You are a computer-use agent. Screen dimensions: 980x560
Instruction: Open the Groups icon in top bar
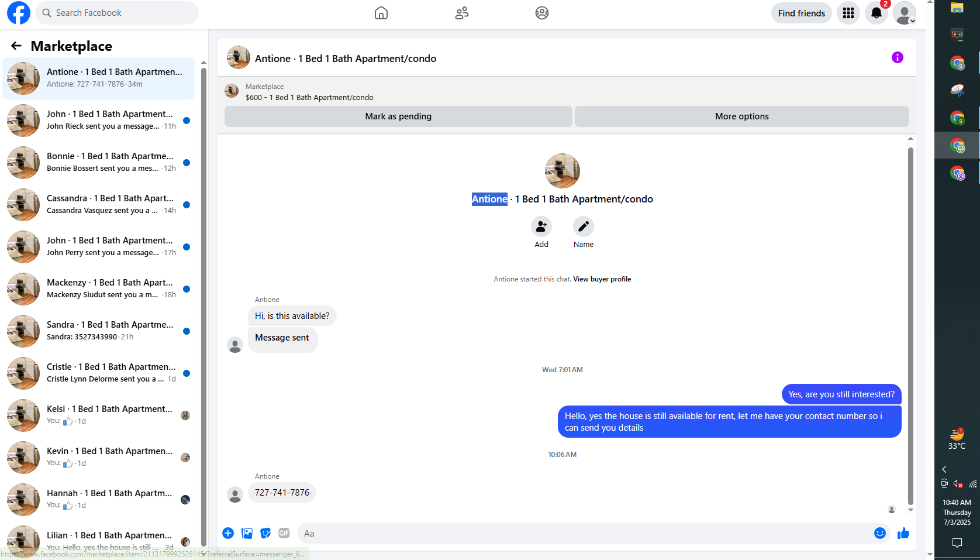click(x=542, y=13)
